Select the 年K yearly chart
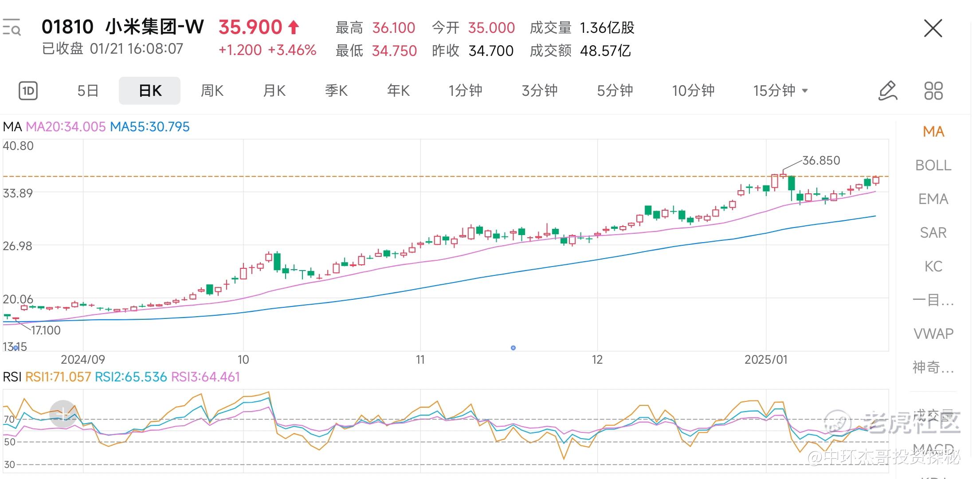This screenshot has height=479, width=980. [x=398, y=91]
